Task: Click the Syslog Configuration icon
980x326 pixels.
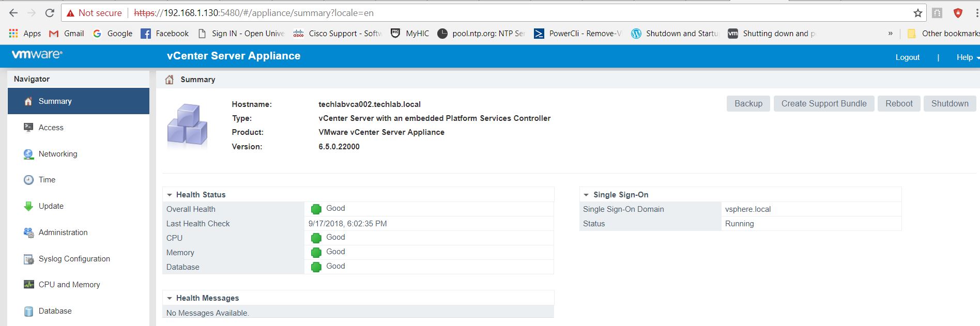Action: click(x=28, y=259)
